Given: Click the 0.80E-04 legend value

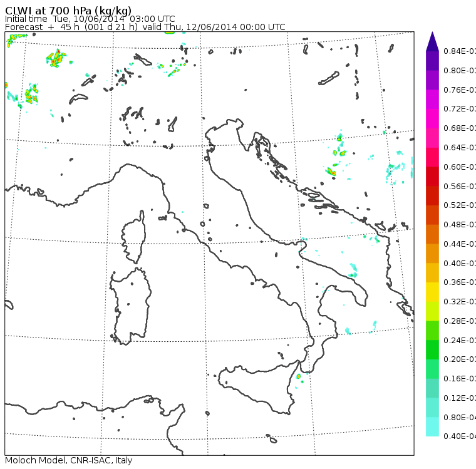Looking at the screenshot, I should pyautogui.click(x=460, y=418).
